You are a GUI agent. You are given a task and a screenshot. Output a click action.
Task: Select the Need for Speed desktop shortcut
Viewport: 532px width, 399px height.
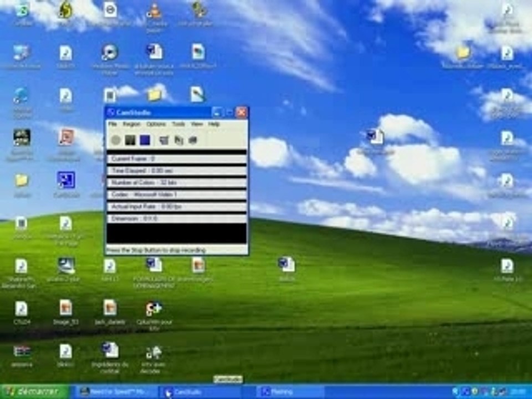click(22, 137)
